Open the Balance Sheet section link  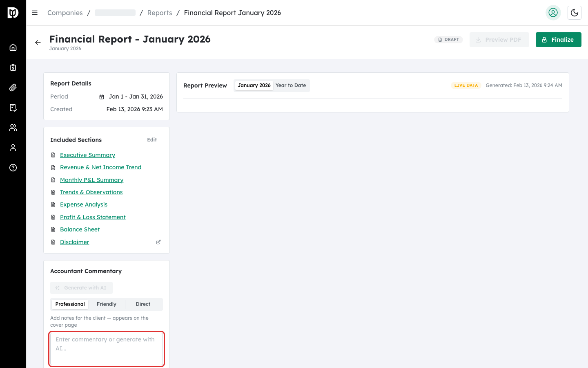[80, 229]
